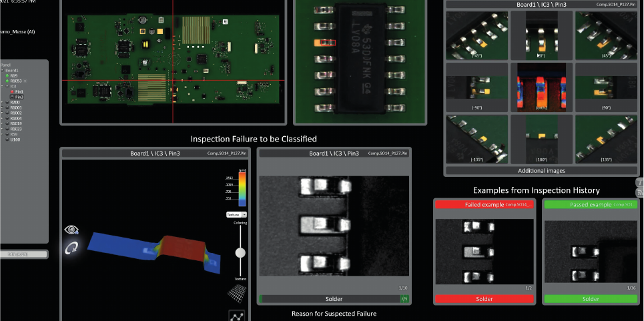Select R1053 in the panel tree
The height and width of the screenshot is (321, 644).
click(16, 81)
